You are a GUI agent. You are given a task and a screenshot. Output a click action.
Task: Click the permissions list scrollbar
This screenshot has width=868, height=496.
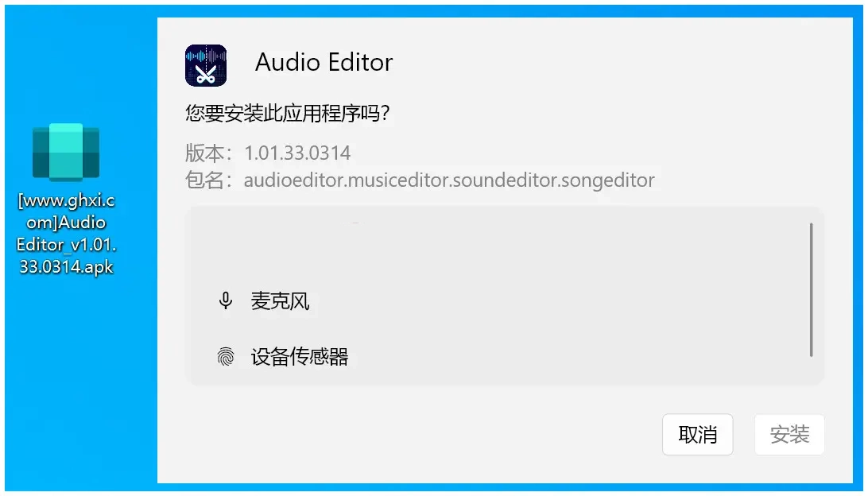(x=811, y=290)
